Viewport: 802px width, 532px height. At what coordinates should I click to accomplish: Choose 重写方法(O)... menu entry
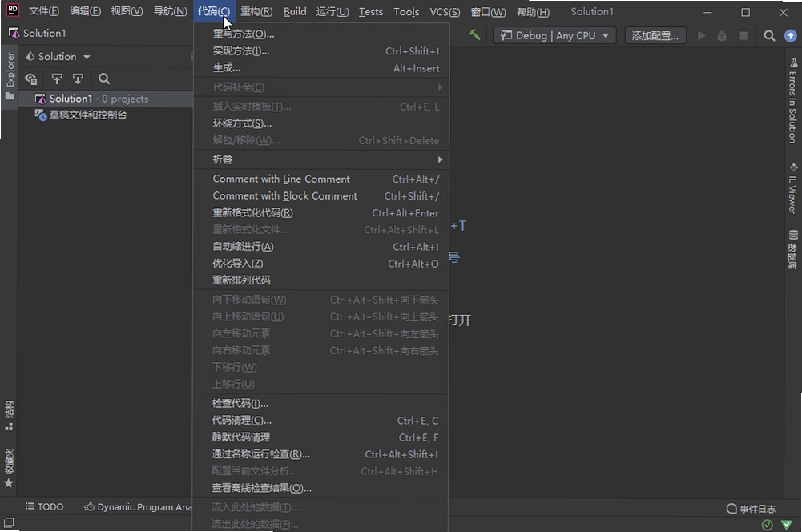pyautogui.click(x=321, y=34)
